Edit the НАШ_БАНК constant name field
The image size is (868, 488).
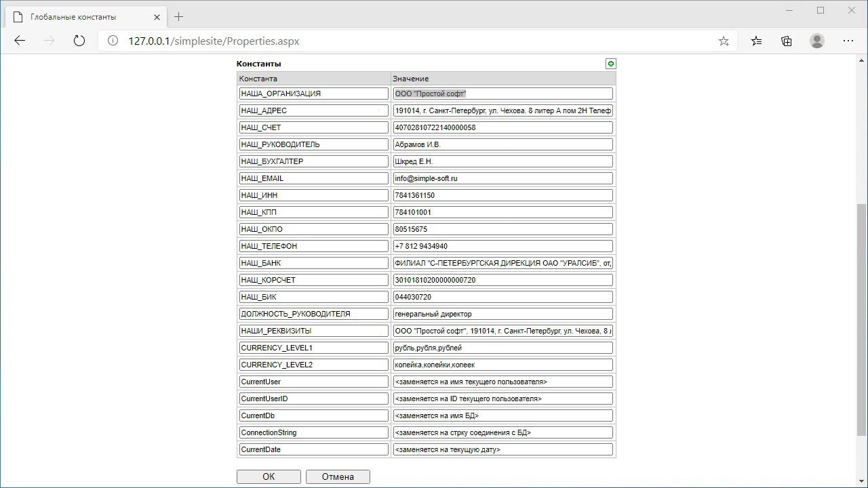(313, 263)
